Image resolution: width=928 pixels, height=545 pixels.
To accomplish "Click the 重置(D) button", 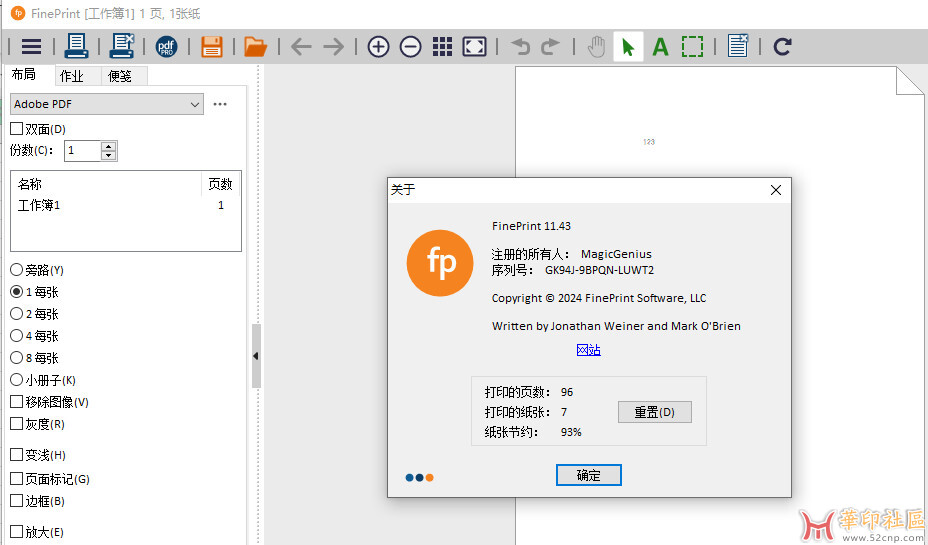I will [x=655, y=412].
